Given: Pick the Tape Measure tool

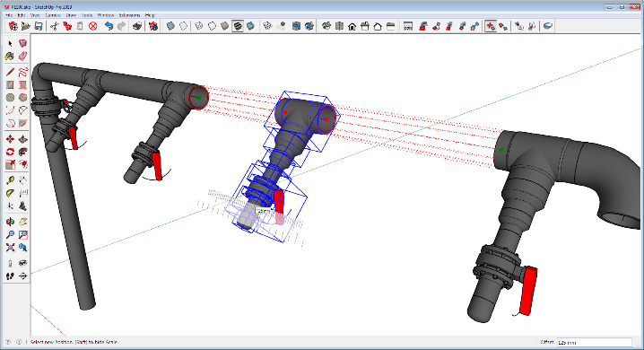Looking at the screenshot, I should (x=10, y=179).
